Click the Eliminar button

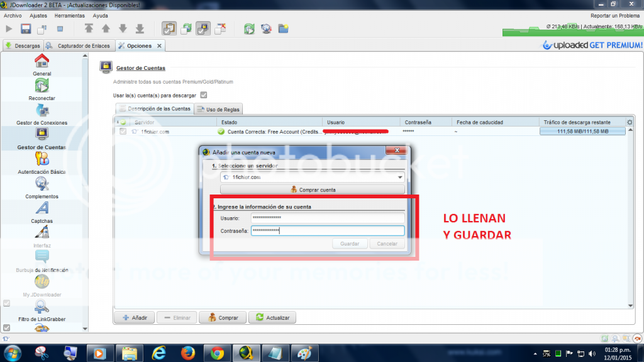[177, 317]
